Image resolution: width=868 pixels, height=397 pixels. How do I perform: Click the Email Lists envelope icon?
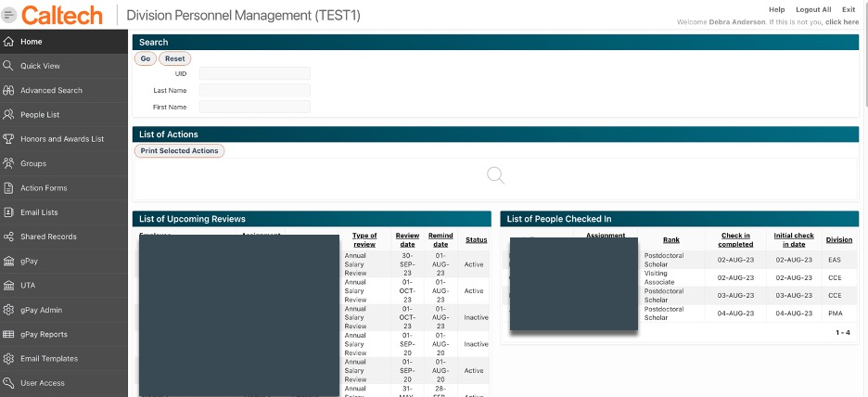8,212
